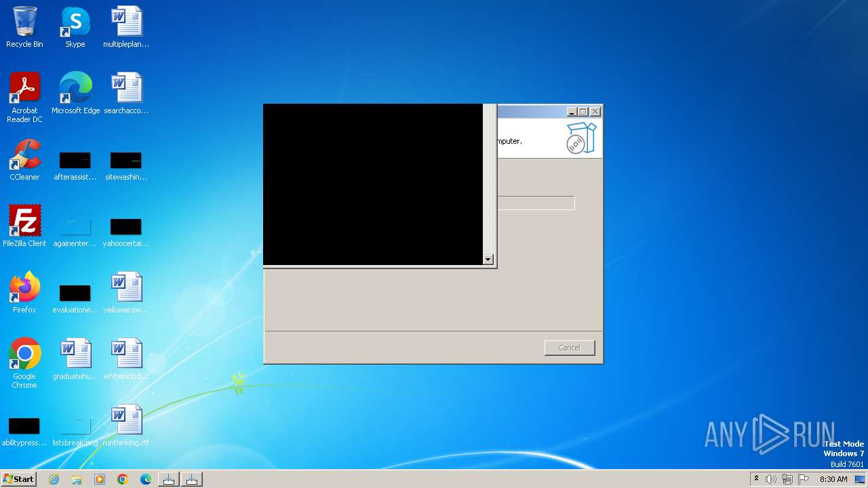868x488 pixels.
Task: Minimize the installer window
Action: (572, 112)
